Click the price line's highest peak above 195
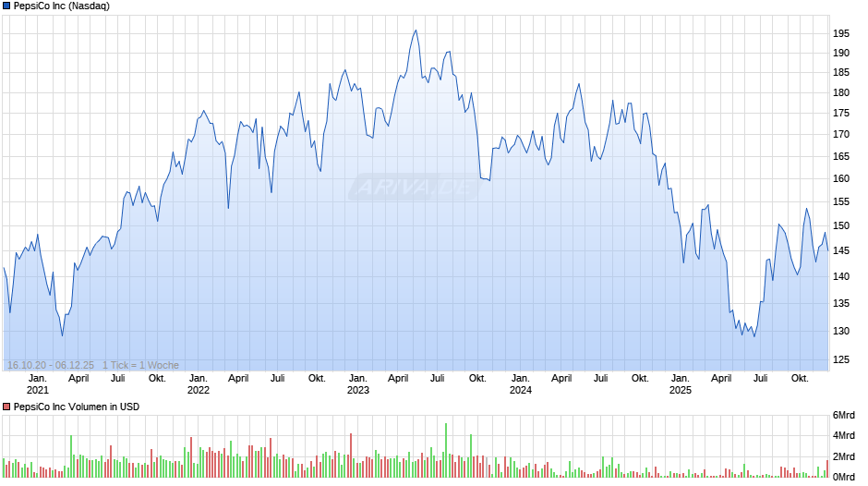This screenshot has height=486, width=868. pos(416,31)
